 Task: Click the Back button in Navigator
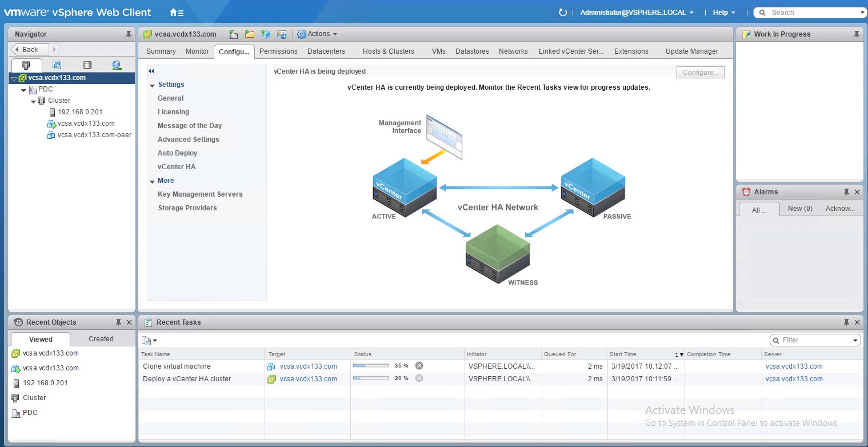pyautogui.click(x=30, y=50)
